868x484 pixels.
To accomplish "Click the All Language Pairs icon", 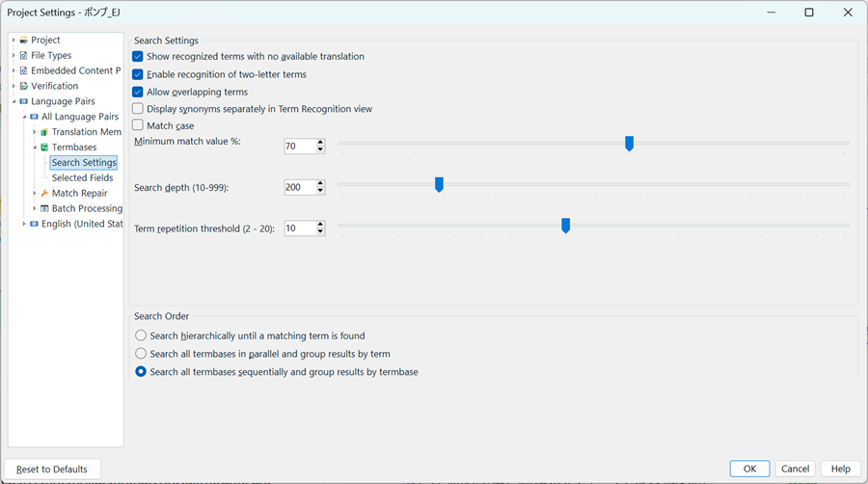I will pyautogui.click(x=34, y=117).
